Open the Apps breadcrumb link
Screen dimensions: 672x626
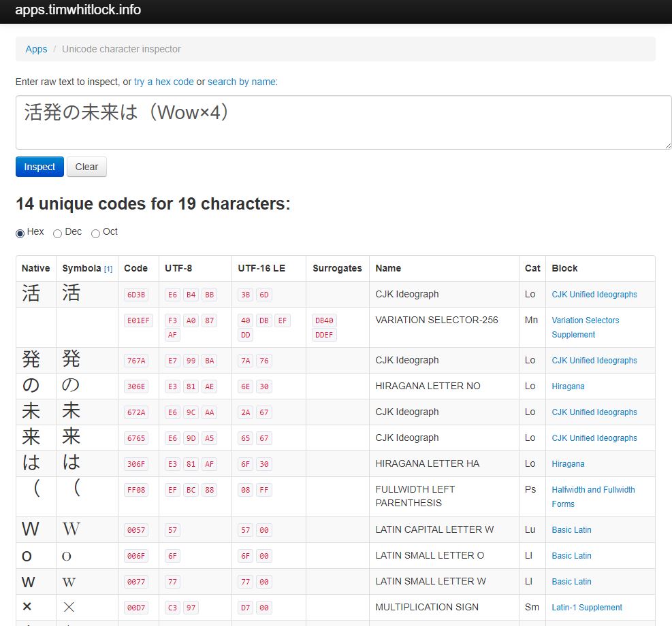point(36,49)
